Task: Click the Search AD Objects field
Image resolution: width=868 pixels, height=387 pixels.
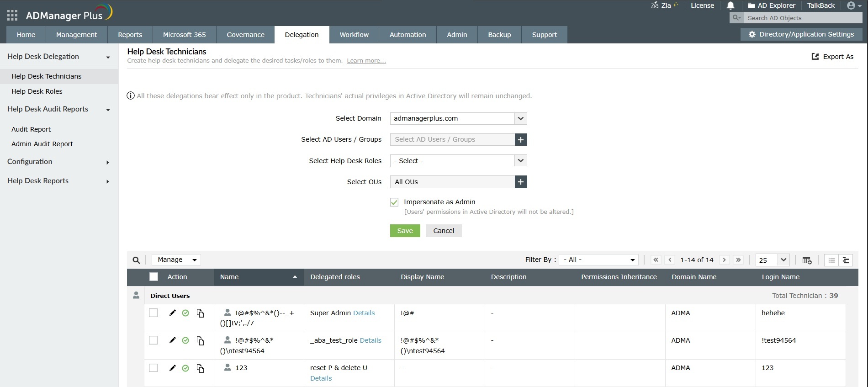Action: pyautogui.click(x=803, y=18)
